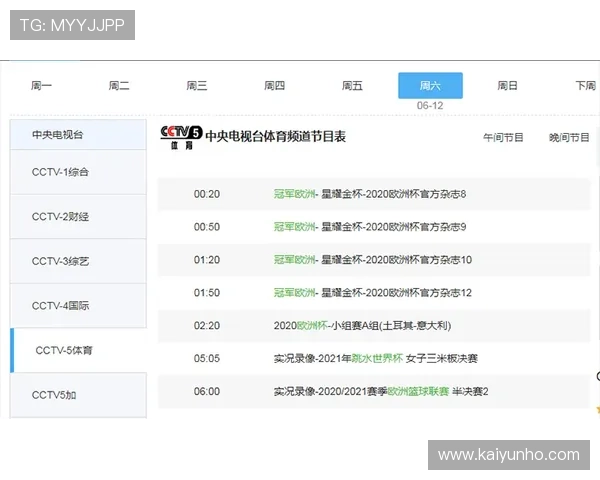Select the 周二 day tab
The width and height of the screenshot is (600, 480).
point(119,85)
